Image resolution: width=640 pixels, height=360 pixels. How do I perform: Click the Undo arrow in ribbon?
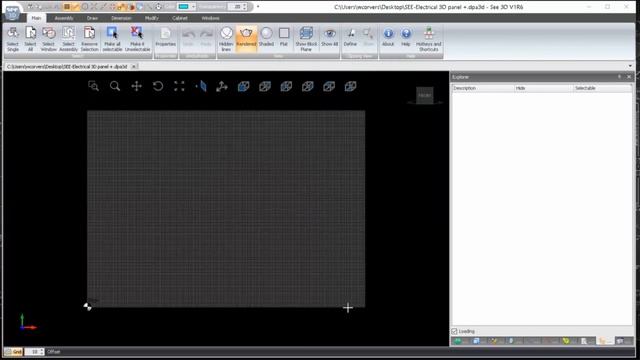tap(189, 37)
